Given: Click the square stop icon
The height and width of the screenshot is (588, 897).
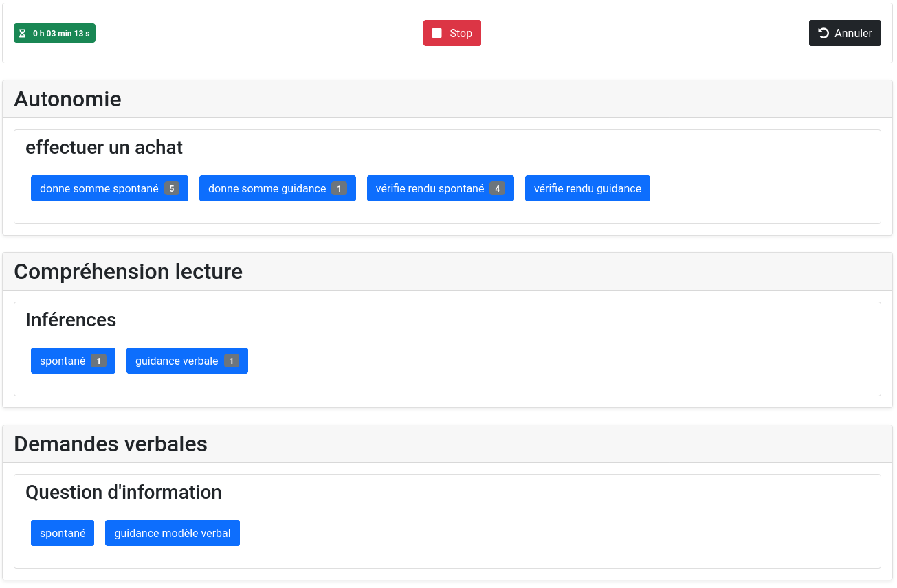Looking at the screenshot, I should (436, 33).
